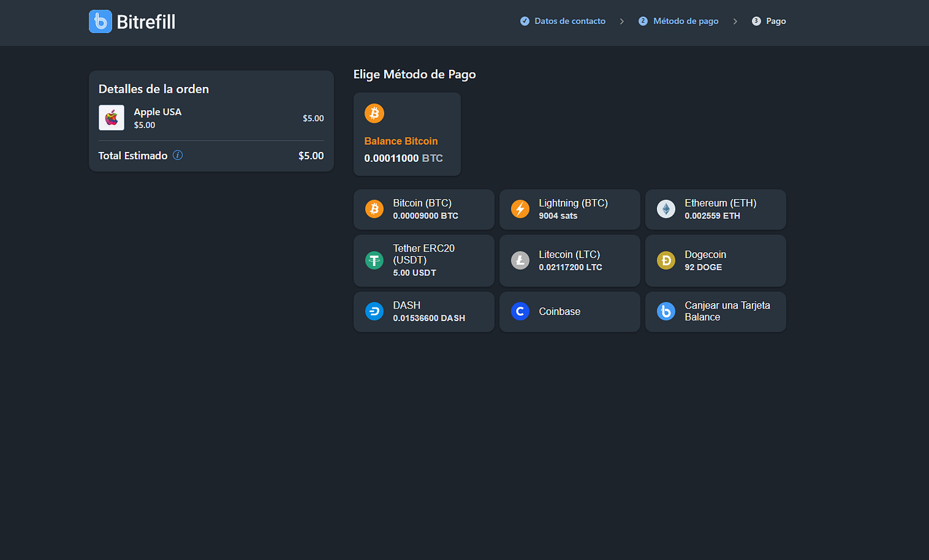
Task: Select Coinbase payment option
Action: (x=570, y=312)
